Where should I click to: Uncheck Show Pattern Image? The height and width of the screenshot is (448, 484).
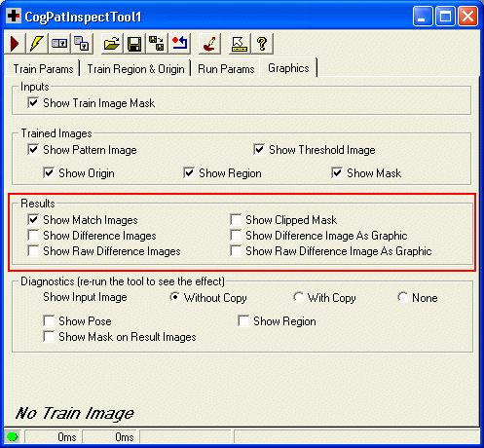(x=33, y=150)
